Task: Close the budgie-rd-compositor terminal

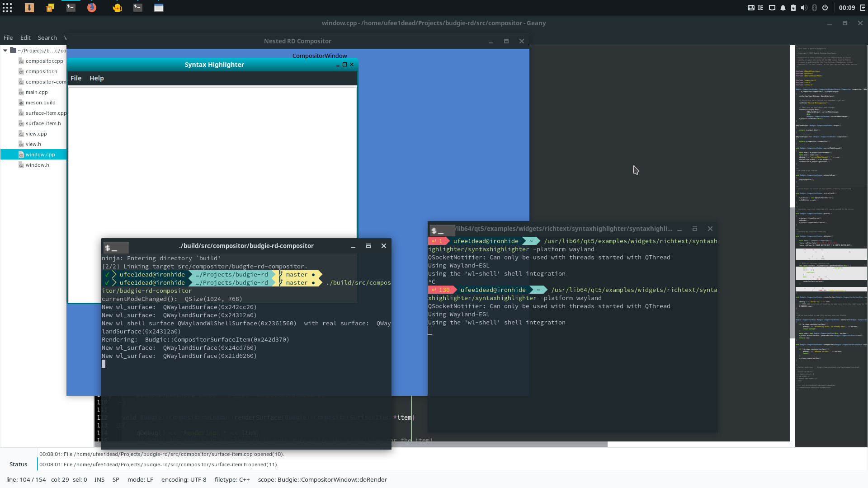Action: [384, 246]
